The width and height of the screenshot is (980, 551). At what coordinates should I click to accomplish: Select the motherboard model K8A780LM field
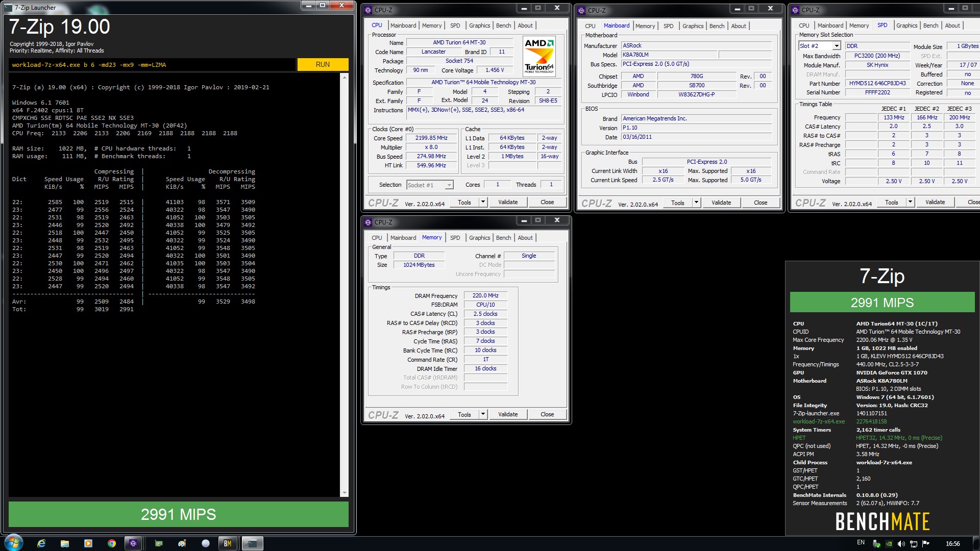point(669,55)
